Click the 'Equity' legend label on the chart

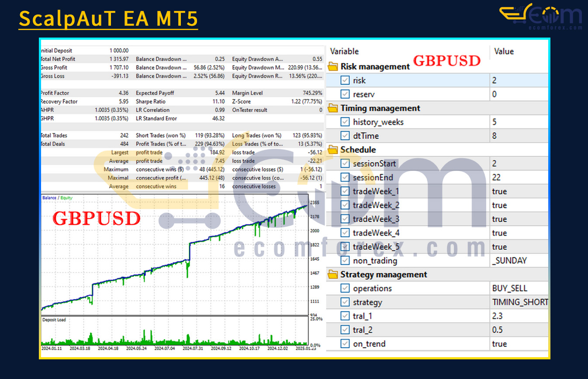coord(66,198)
